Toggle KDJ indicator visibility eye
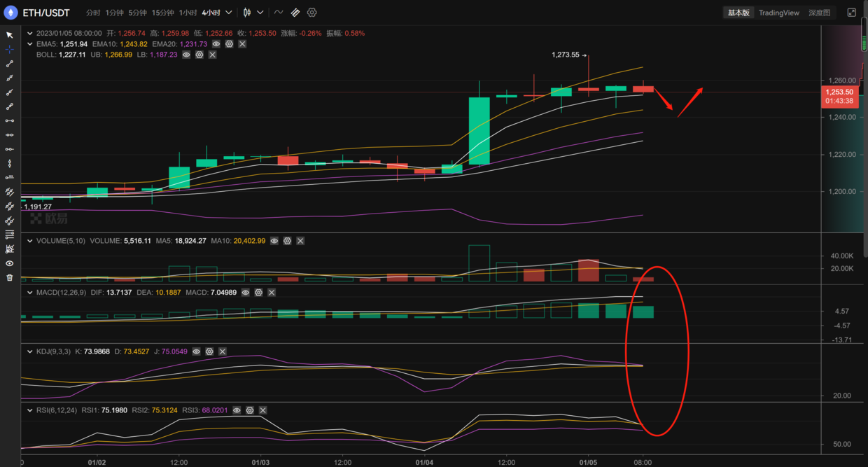The width and height of the screenshot is (868, 467). (197, 351)
